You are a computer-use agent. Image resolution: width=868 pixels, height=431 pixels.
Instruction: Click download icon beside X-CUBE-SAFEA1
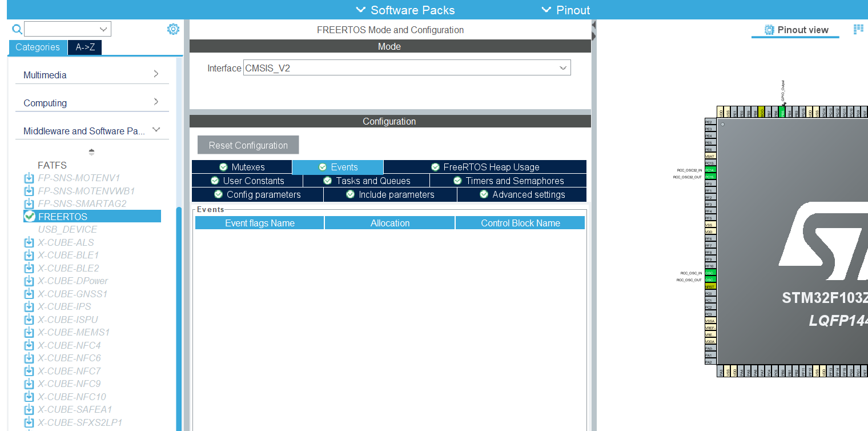[x=29, y=409]
